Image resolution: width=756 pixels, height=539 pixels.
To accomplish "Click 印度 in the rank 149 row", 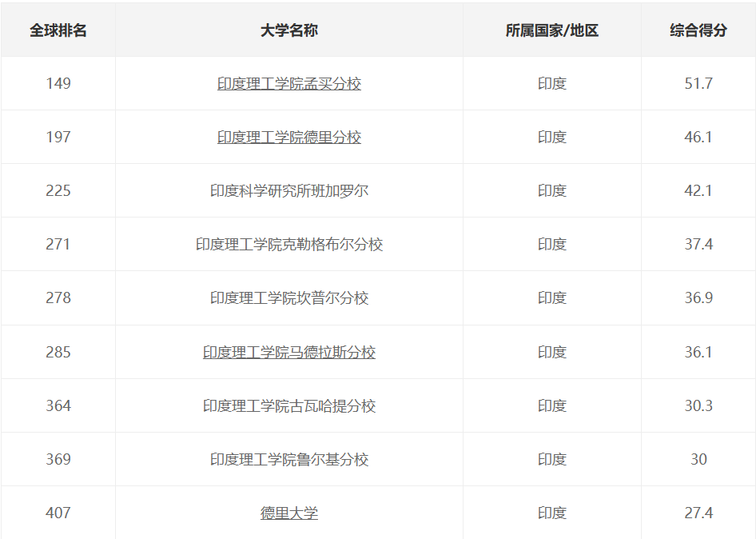I will pos(551,83).
